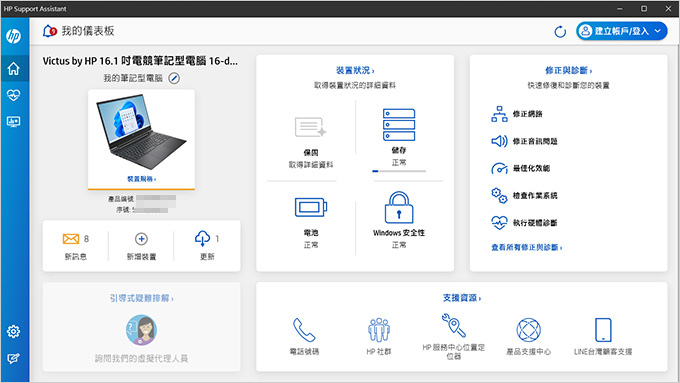Open the 修正與診斷 section link
680x383 pixels.
pyautogui.click(x=568, y=70)
